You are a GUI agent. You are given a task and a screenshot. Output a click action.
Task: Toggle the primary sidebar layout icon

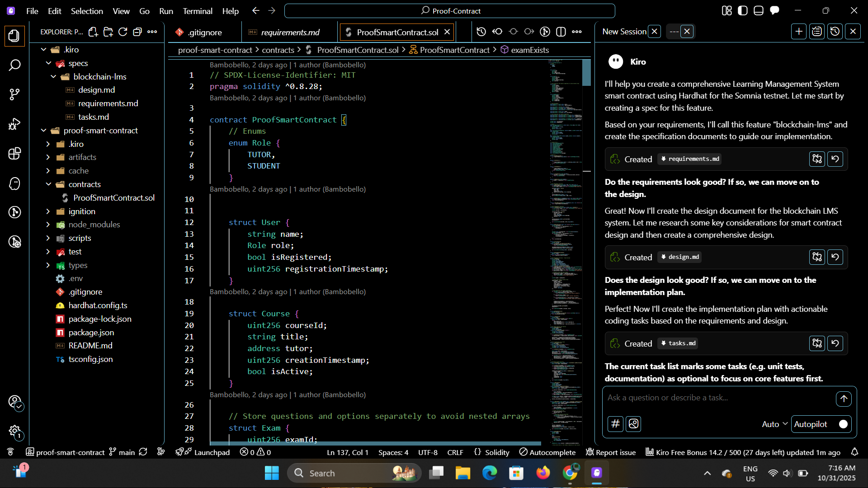click(x=742, y=11)
